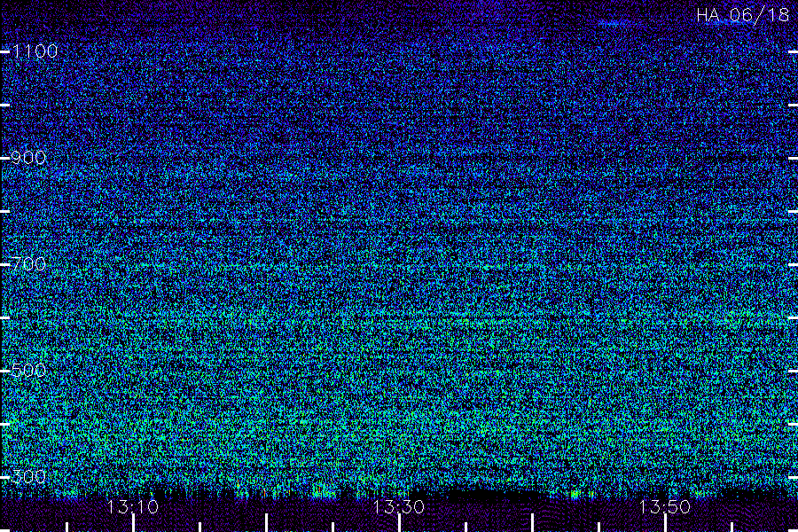
Task: Click the 700 frequency axis label
Action: pyautogui.click(x=28, y=264)
